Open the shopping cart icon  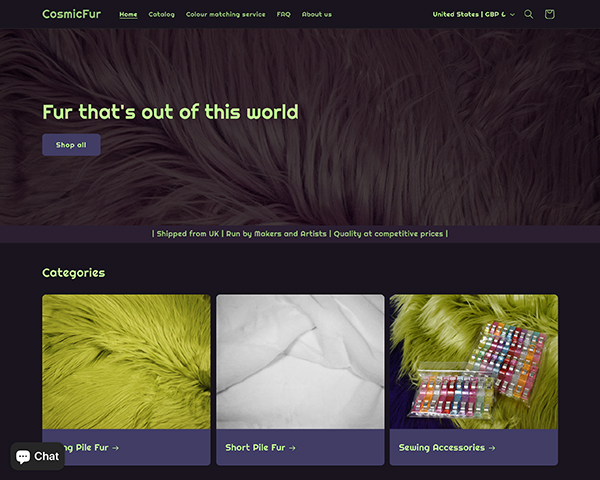click(549, 15)
